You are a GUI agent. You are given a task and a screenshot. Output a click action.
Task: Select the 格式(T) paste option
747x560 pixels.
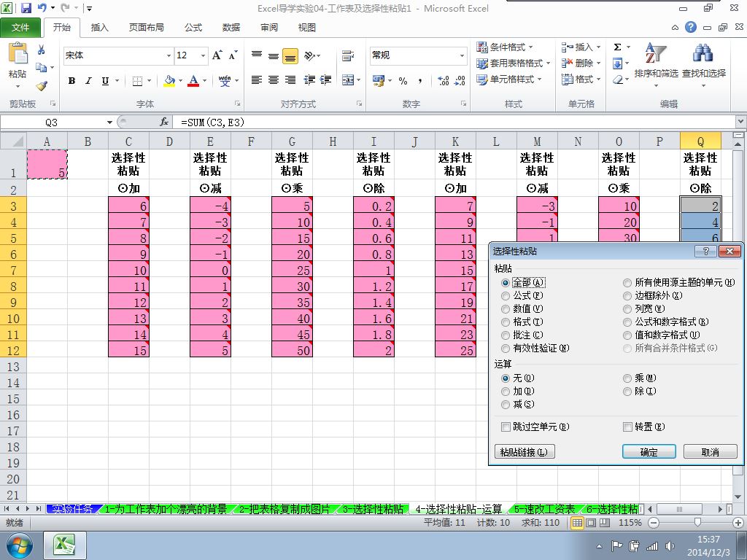pos(506,322)
